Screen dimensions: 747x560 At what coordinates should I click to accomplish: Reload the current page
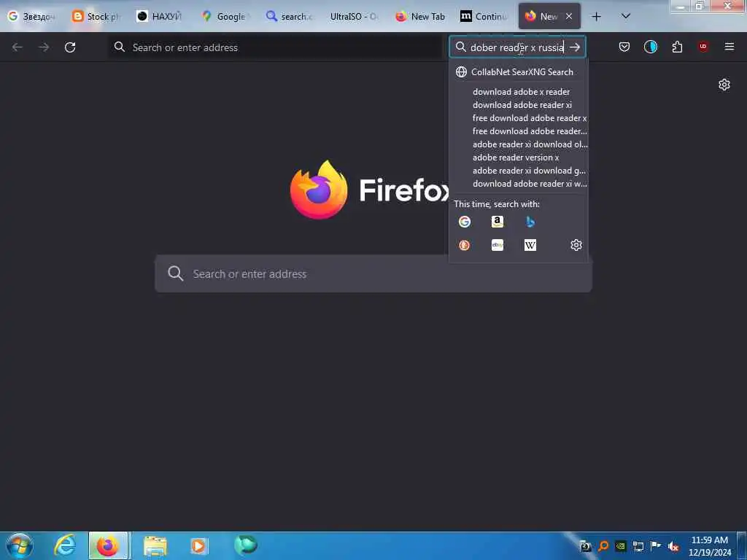[70, 47]
